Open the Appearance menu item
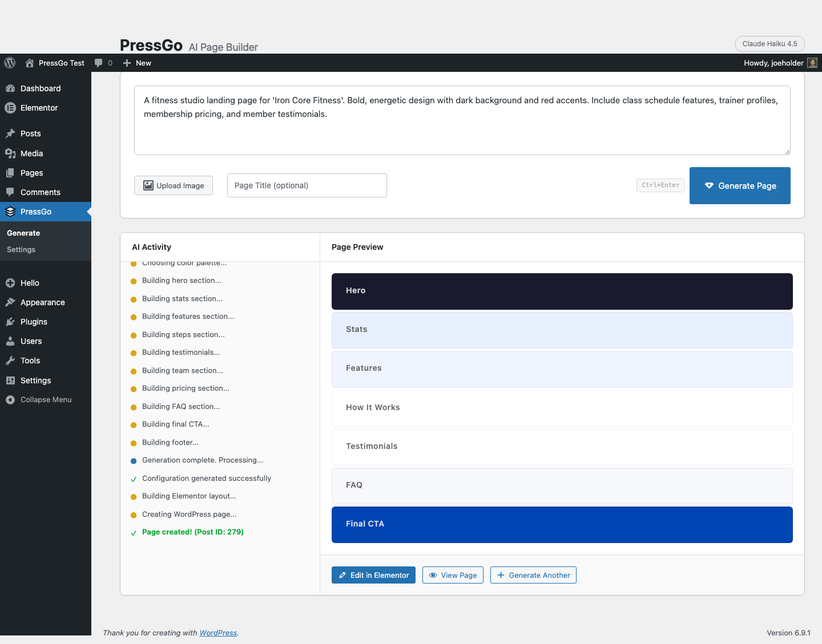The width and height of the screenshot is (822, 644). [46, 302]
